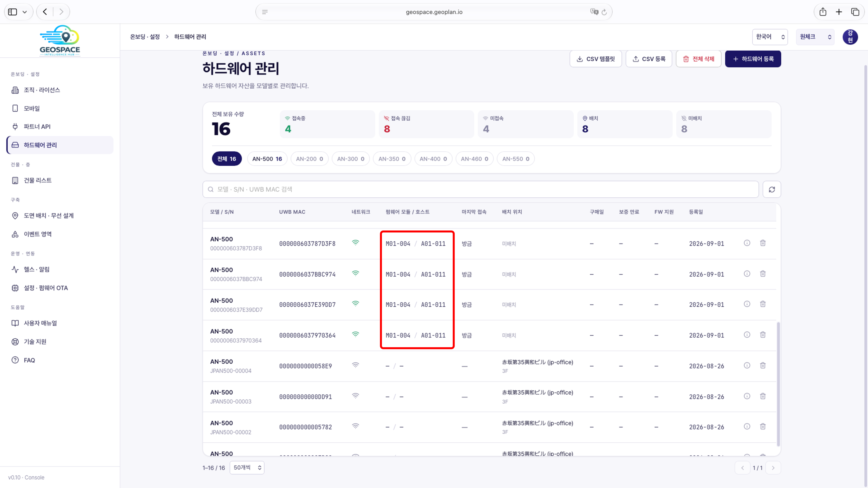The image size is (868, 488).
Task: Open the 원체크 organization dropdown
Action: click(x=815, y=37)
